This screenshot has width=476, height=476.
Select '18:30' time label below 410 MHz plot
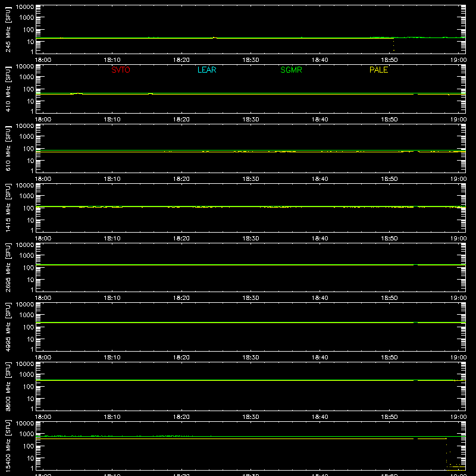coord(250,120)
